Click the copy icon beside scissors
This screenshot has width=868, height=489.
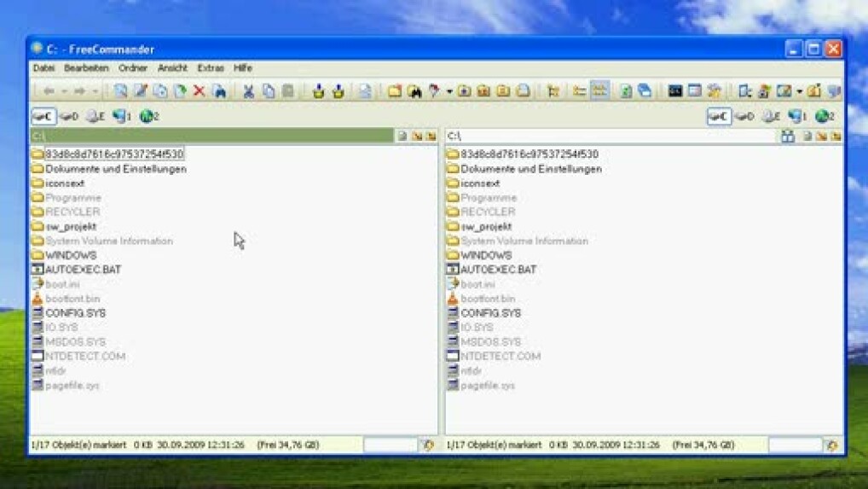268,91
